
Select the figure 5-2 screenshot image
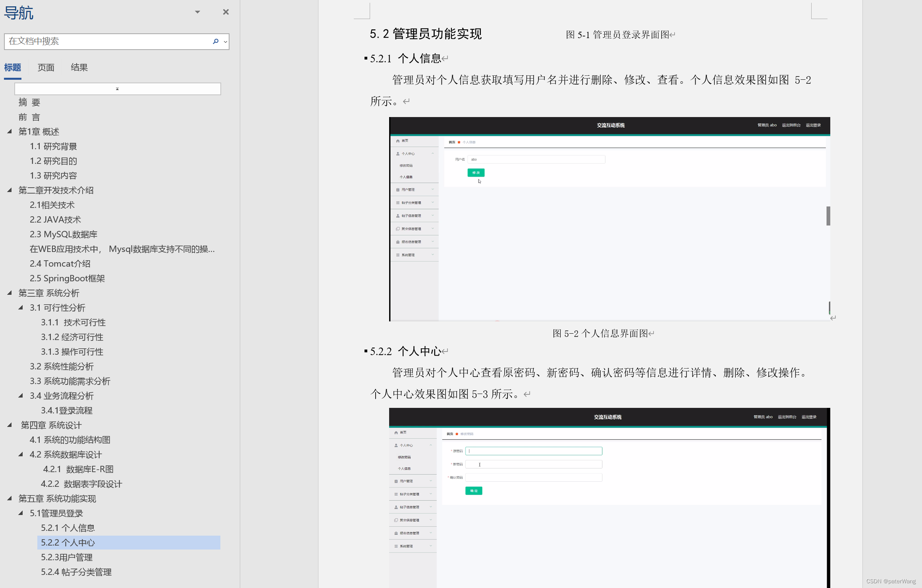click(610, 219)
